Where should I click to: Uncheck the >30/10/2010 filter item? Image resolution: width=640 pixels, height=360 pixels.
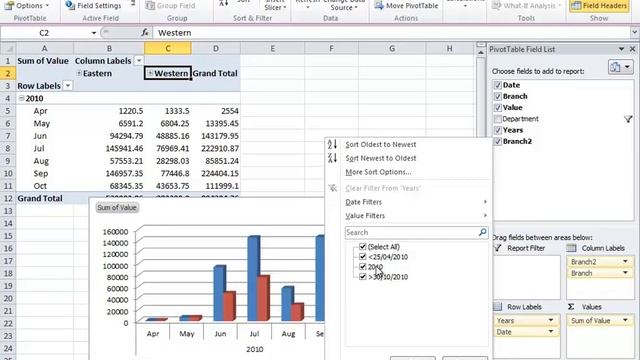pos(362,277)
